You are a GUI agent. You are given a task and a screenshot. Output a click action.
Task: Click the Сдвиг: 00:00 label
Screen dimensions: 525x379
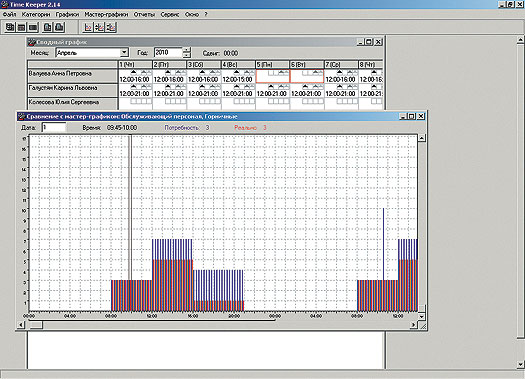pos(220,53)
